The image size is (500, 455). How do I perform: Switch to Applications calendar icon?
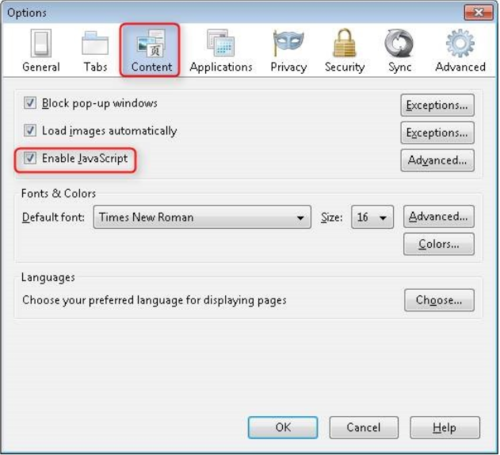point(221,43)
